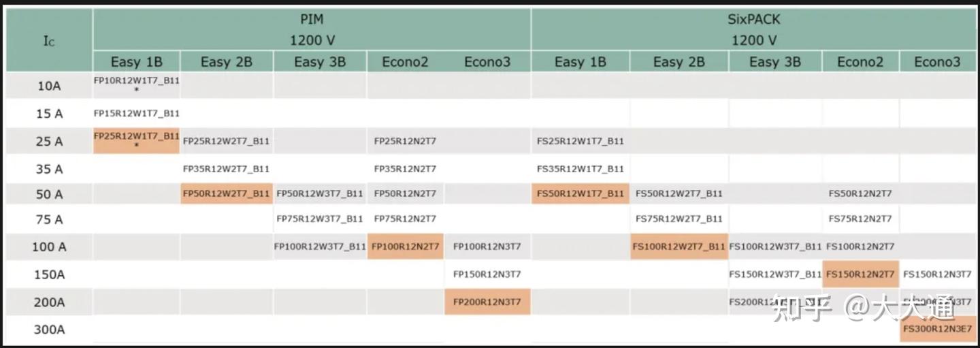Select the highlighted FS150R12N2T7 cell
980x348 pixels.
pos(860,274)
